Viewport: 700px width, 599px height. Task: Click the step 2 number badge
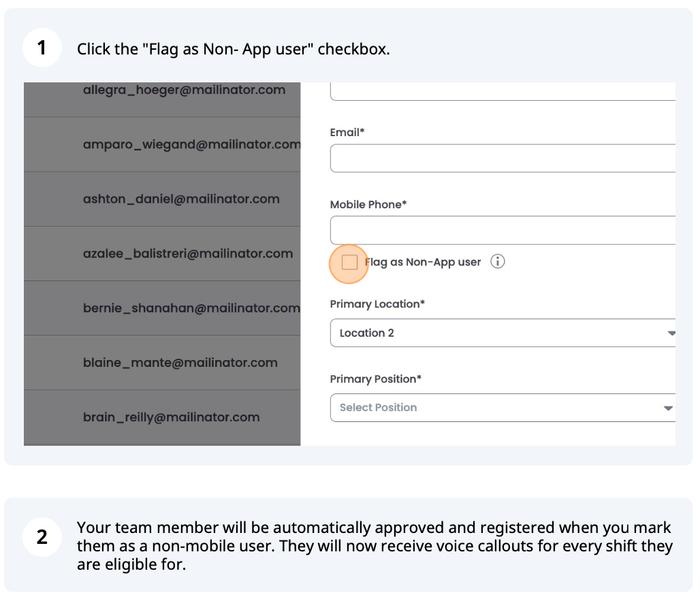point(42,537)
